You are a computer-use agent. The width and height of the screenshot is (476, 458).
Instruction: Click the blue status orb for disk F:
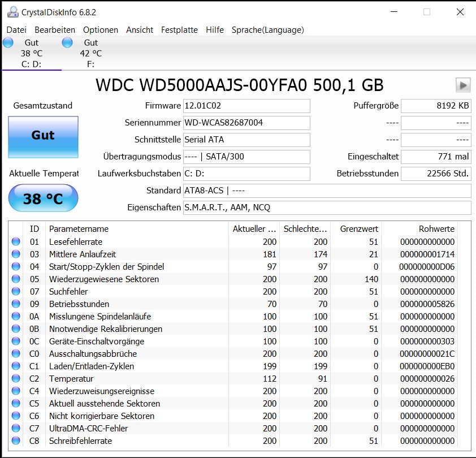coord(67,42)
